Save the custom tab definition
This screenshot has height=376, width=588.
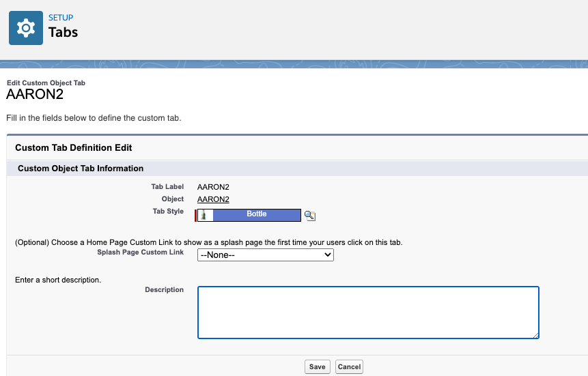[x=317, y=366]
